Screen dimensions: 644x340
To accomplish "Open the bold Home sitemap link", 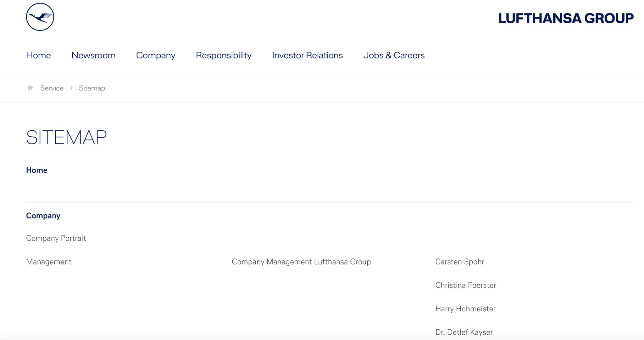I will (36, 170).
